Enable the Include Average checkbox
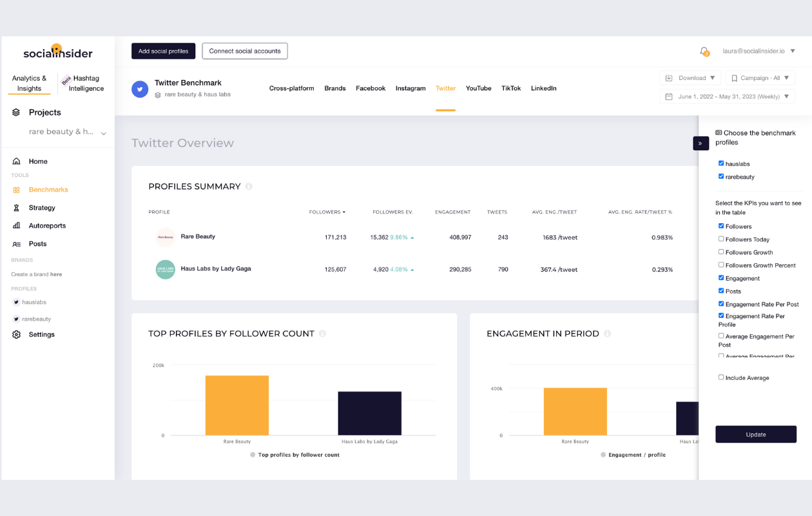Viewport: 812px width, 516px height. [x=721, y=377]
